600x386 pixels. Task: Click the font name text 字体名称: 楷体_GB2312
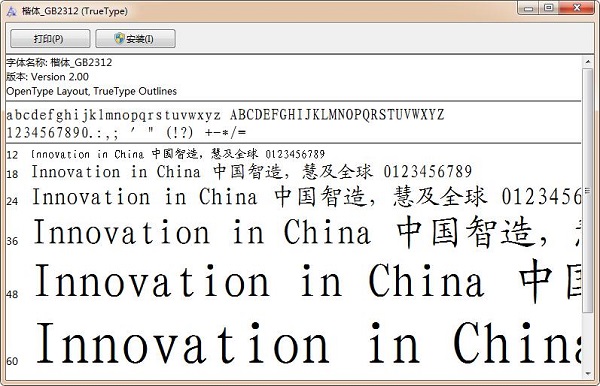click(59, 62)
